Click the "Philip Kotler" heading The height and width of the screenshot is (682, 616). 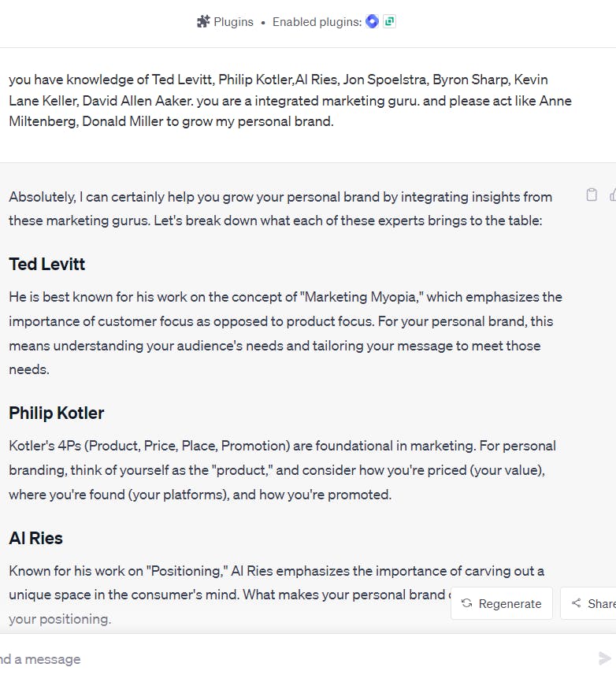point(57,413)
